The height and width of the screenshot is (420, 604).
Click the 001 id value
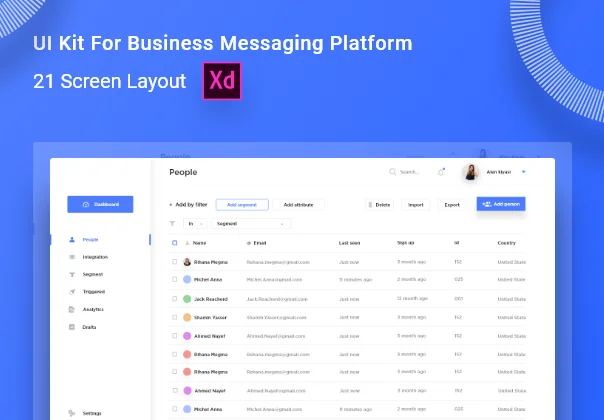458,299
